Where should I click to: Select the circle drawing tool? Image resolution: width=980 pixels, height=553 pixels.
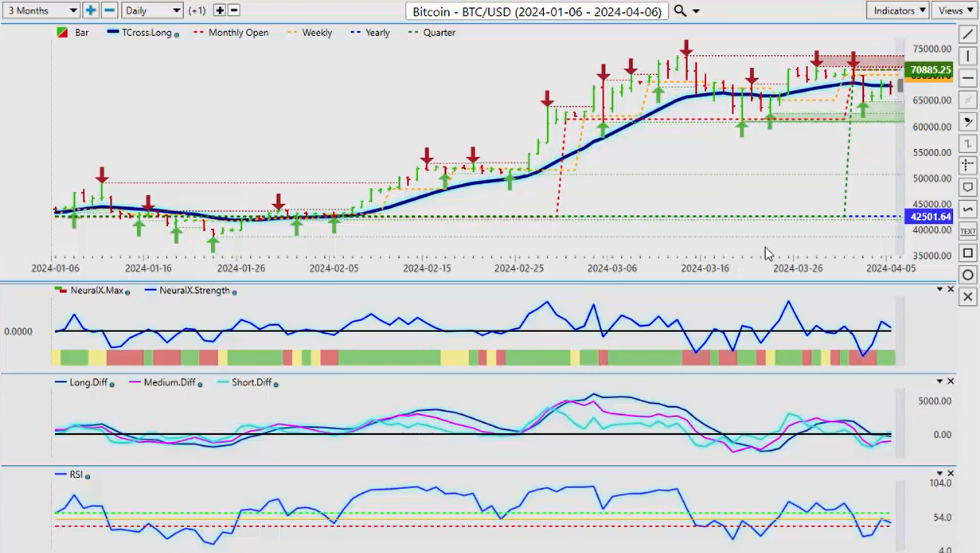967,275
